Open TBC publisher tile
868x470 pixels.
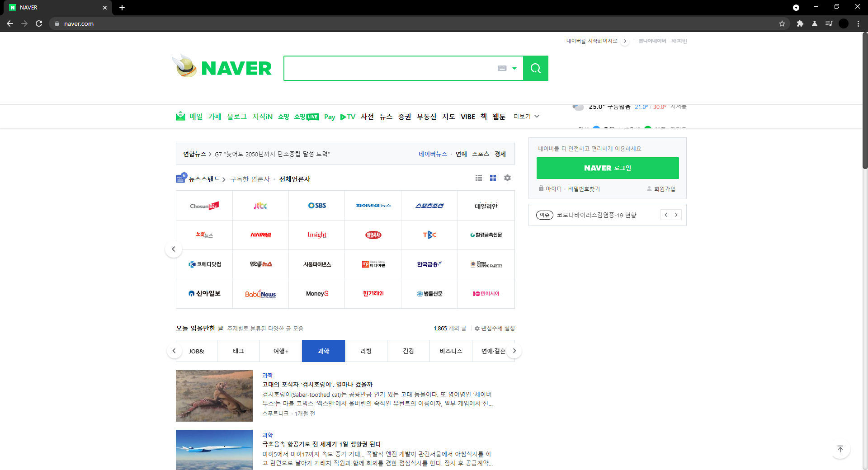(429, 235)
